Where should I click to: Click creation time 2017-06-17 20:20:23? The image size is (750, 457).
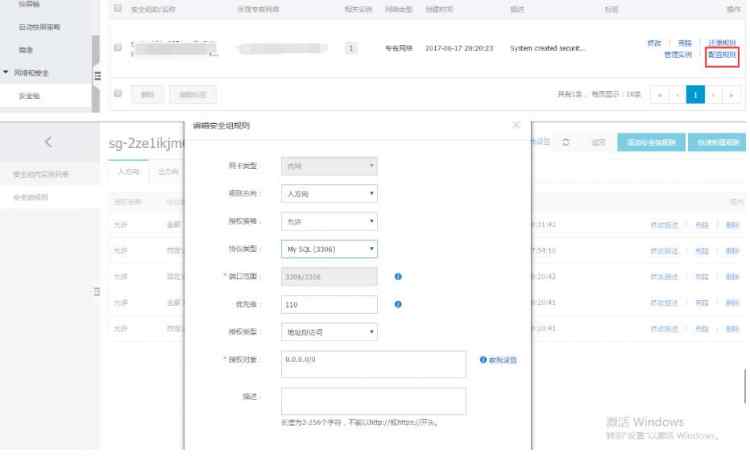click(459, 48)
